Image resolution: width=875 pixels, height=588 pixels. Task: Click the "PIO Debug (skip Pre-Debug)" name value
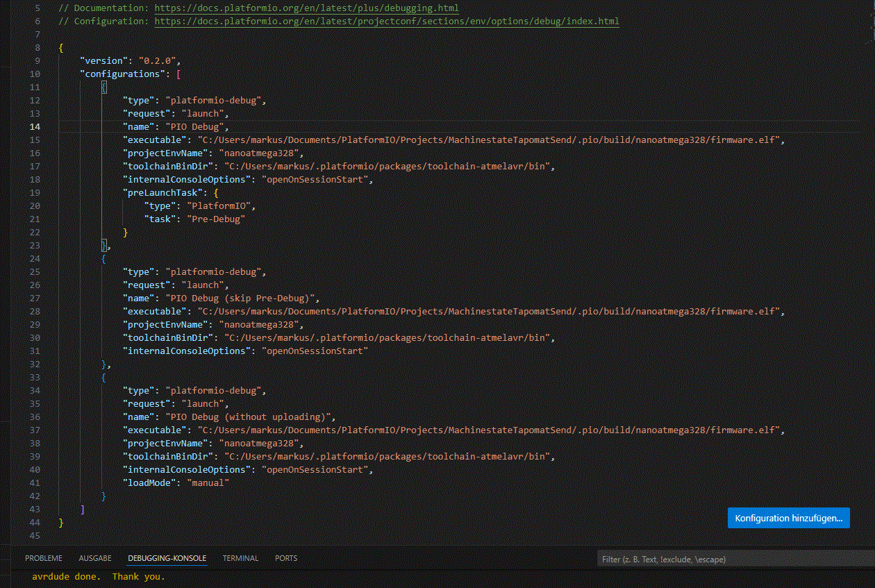(242, 299)
